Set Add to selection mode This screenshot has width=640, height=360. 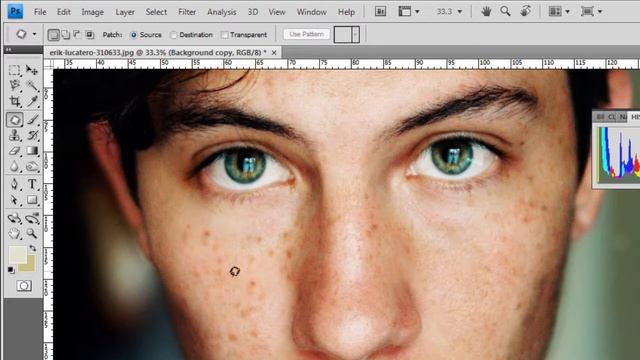[65, 35]
